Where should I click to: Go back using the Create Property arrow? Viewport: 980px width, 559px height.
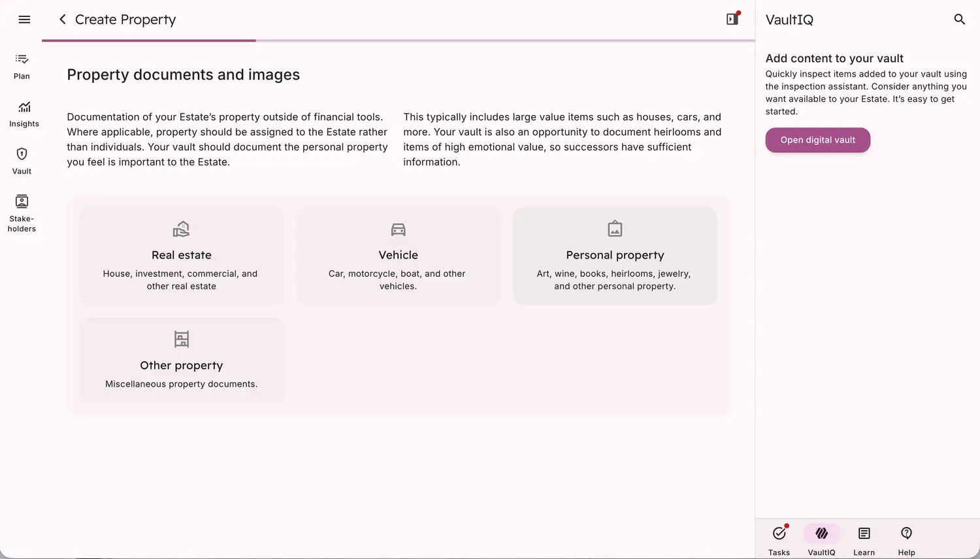coord(63,20)
